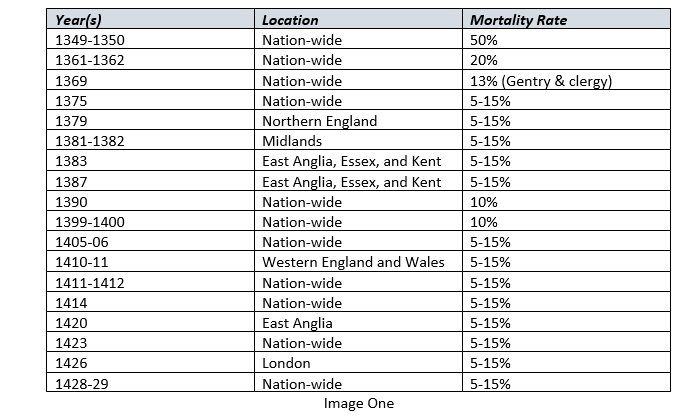Click the "13% (Gentry & clergy)" cell
This screenshot has height=418, width=683.
tap(540, 81)
